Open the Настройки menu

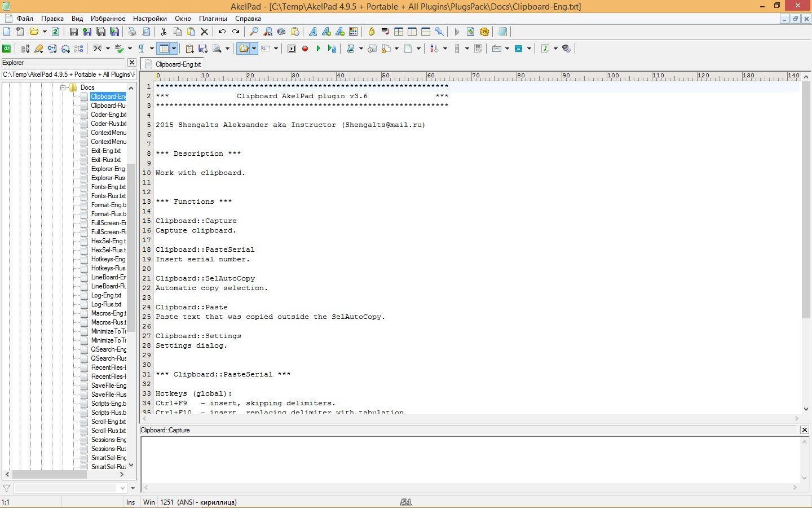tap(150, 19)
